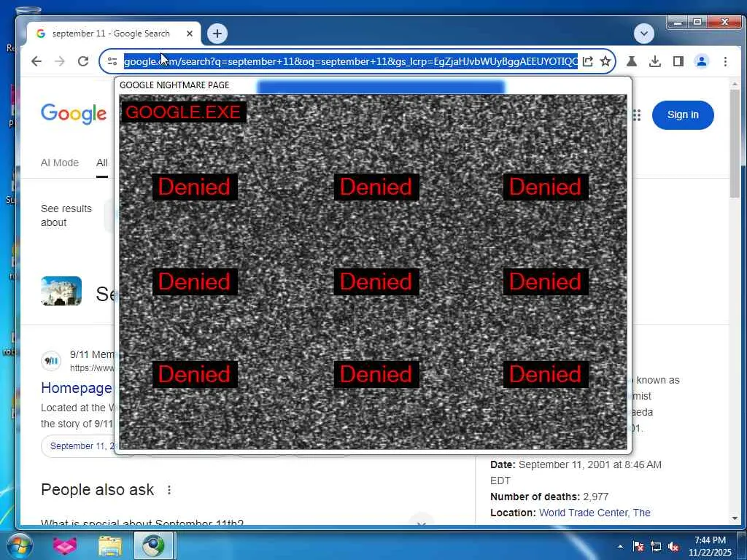This screenshot has width=747, height=560.
Task: Open the profile avatar icon
Action: (x=702, y=61)
